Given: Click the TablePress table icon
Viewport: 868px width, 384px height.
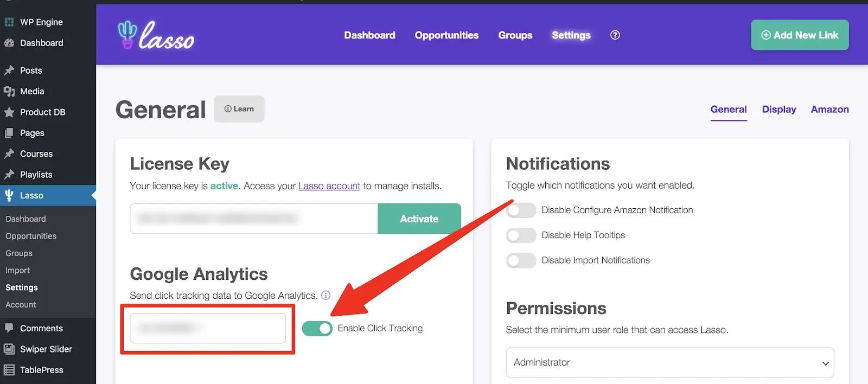Looking at the screenshot, I should [9, 370].
